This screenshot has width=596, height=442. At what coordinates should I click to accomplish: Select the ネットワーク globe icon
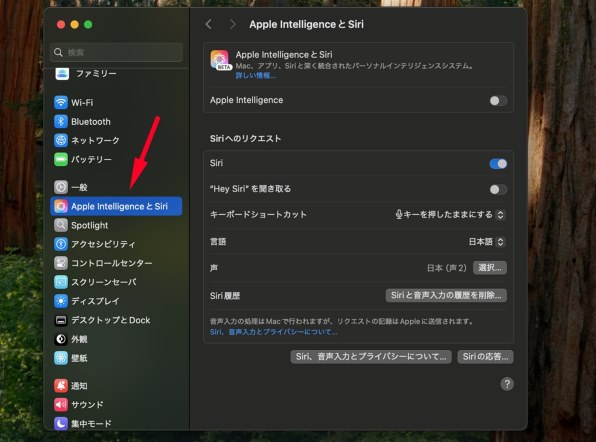pyautogui.click(x=61, y=140)
